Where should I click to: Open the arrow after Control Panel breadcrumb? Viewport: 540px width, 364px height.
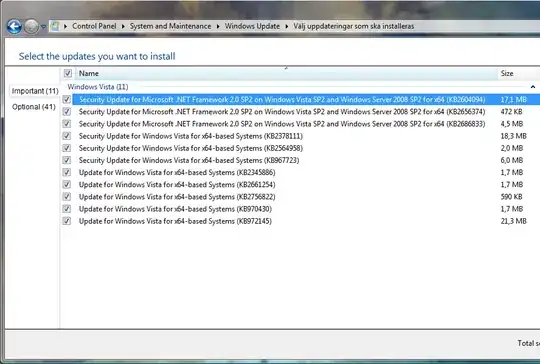123,26
